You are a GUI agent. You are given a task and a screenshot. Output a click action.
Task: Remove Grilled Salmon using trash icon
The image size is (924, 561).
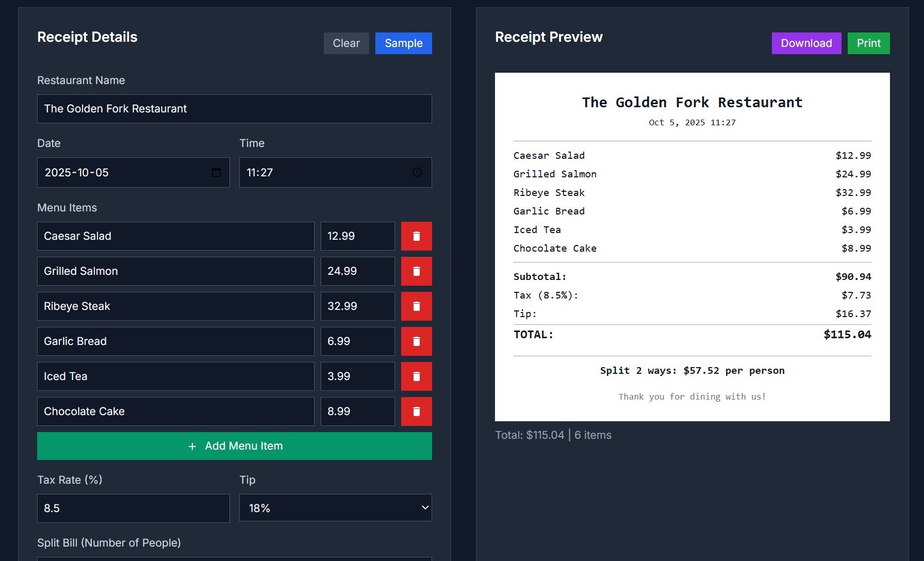[416, 271]
